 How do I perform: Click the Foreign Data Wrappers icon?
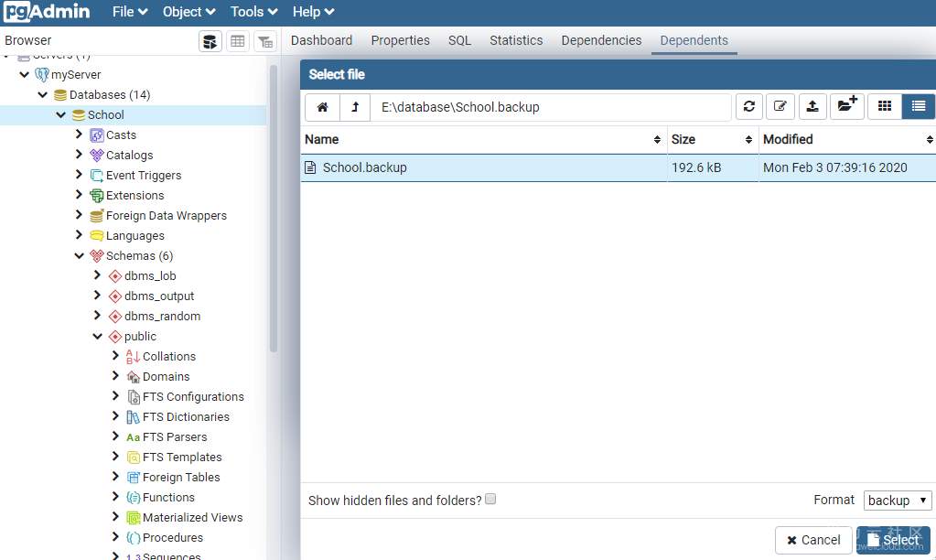coord(97,216)
